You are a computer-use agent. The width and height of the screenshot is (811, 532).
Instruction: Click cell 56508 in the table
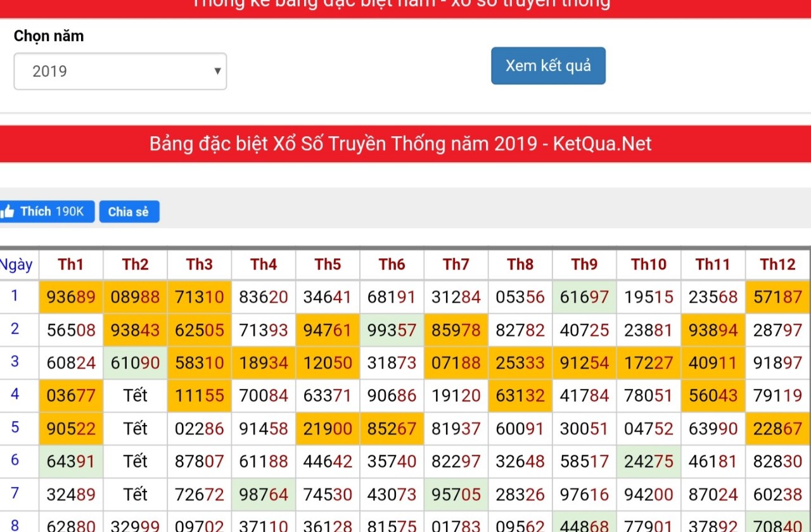71,330
